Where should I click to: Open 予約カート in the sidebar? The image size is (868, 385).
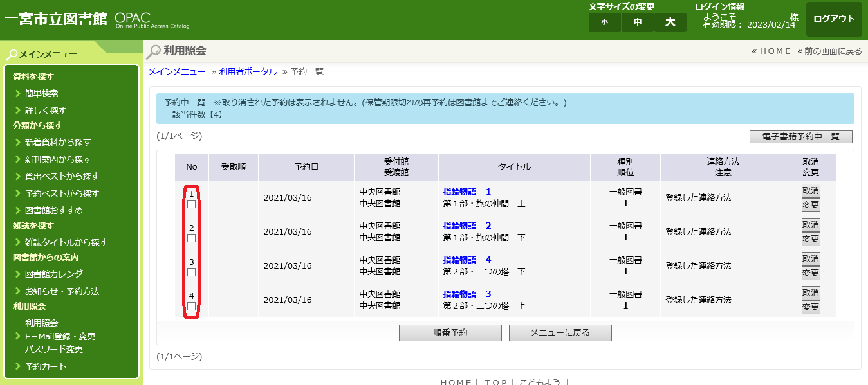tap(46, 366)
